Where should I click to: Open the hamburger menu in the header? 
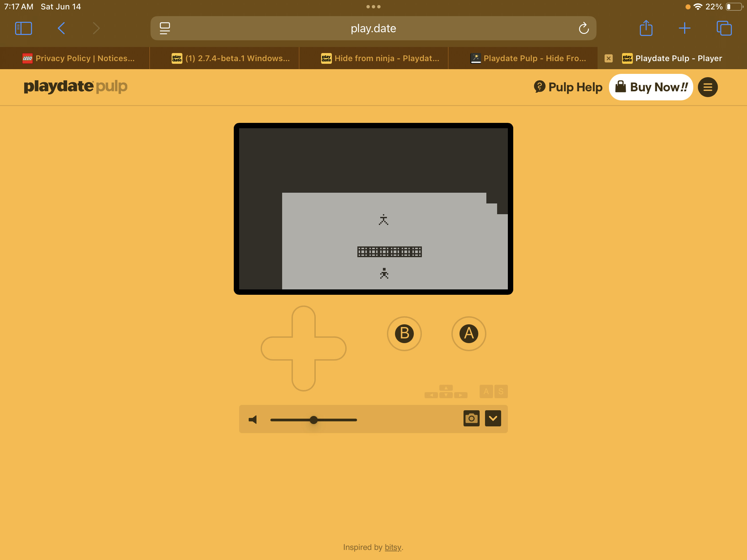coord(707,87)
